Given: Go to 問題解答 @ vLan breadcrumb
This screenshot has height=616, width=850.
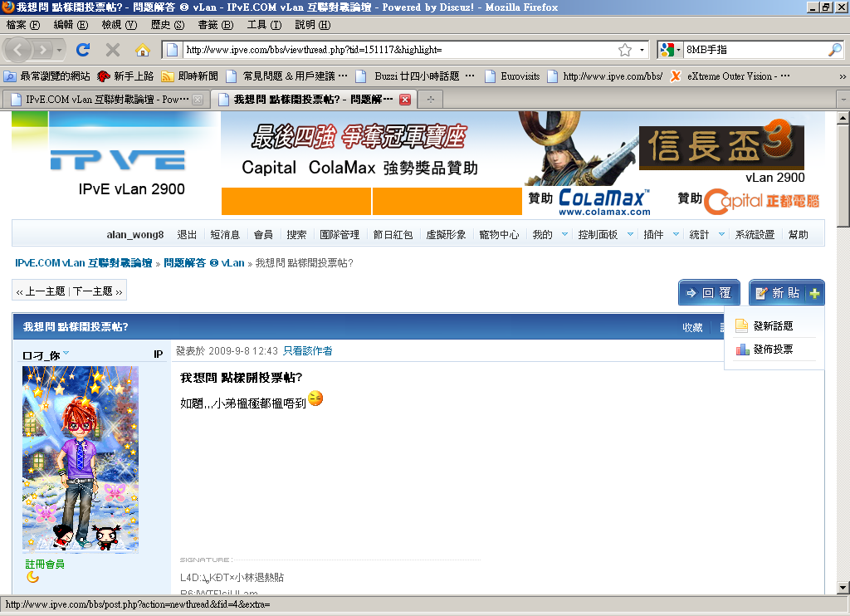Looking at the screenshot, I should click(204, 263).
